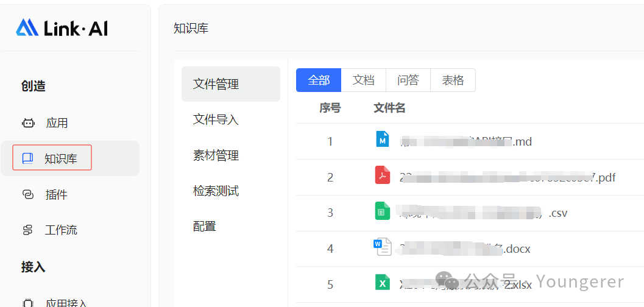Open the 配置 settings page

(205, 226)
